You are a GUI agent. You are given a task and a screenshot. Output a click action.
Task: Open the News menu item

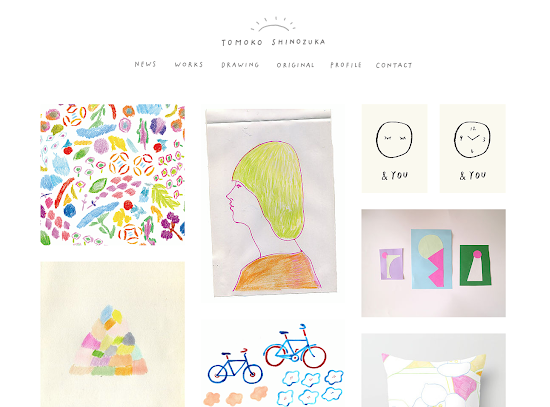(x=145, y=64)
